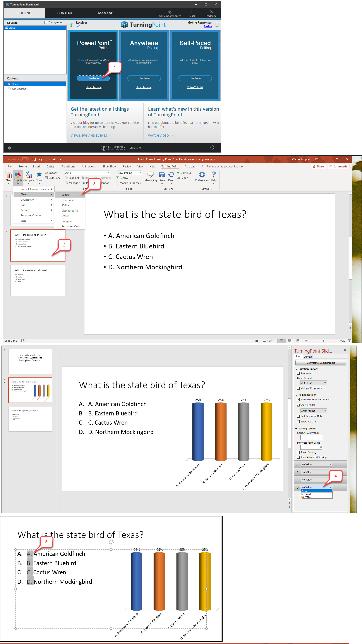Select Correct in answer D dropdown list
This screenshot has width=362, height=644.
click(316, 491)
